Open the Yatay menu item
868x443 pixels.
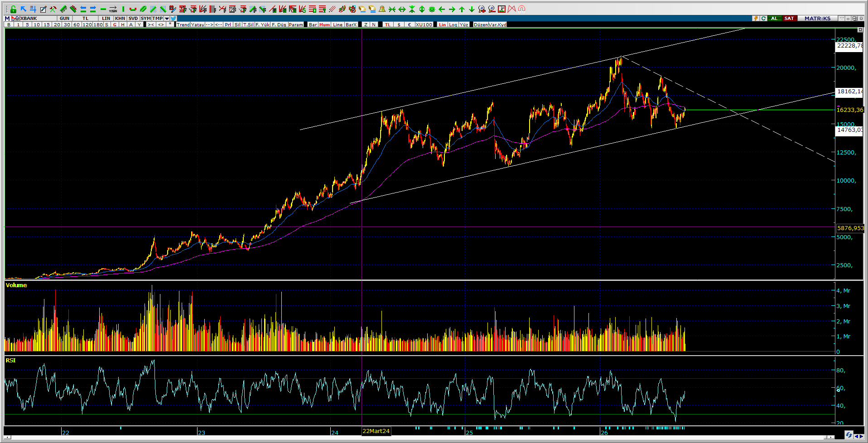(198, 24)
